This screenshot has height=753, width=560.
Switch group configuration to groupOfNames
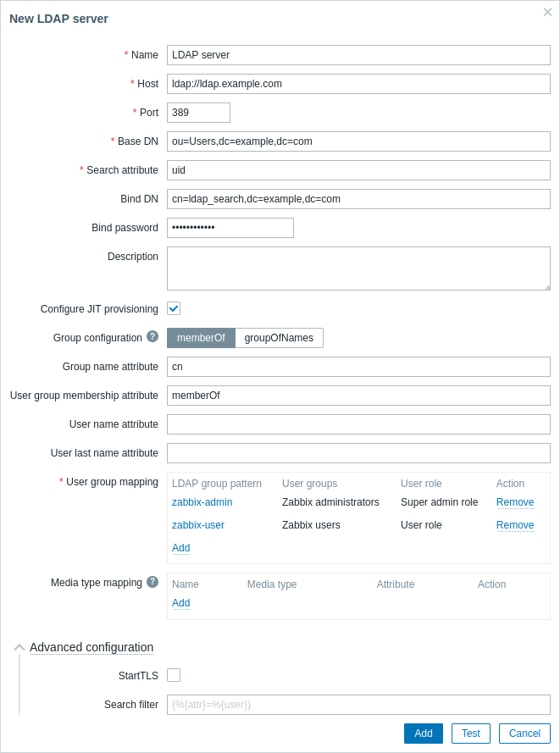coord(279,338)
